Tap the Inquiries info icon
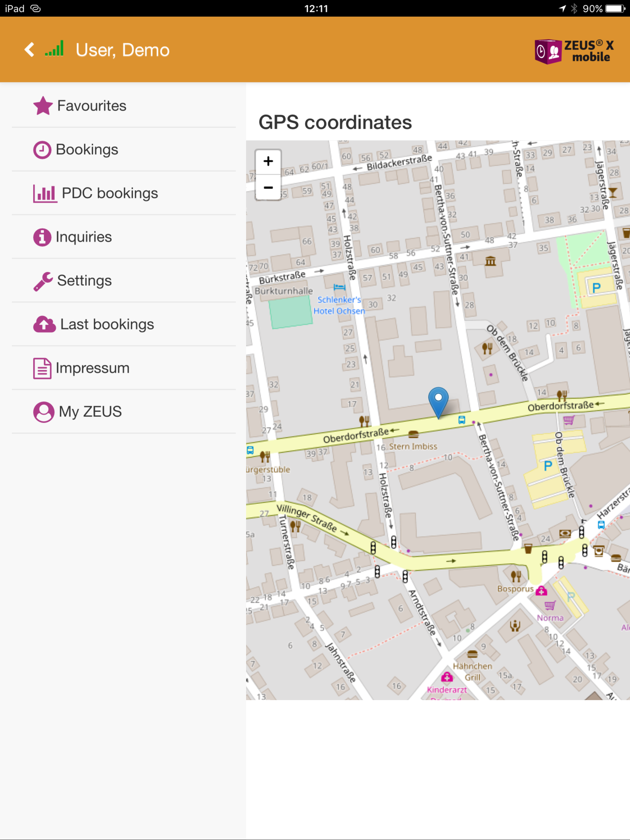630x840 pixels. point(42,237)
